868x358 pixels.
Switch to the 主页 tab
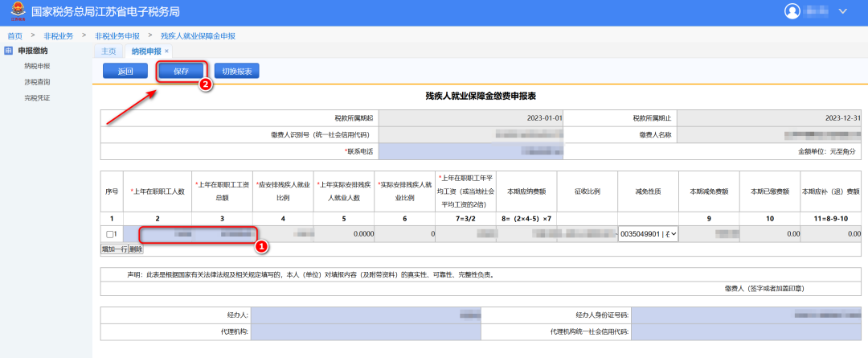point(109,51)
